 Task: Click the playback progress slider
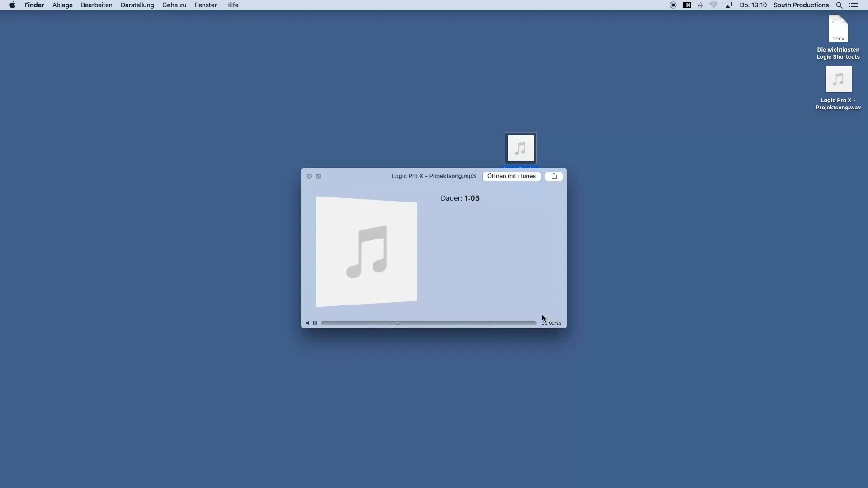click(429, 323)
